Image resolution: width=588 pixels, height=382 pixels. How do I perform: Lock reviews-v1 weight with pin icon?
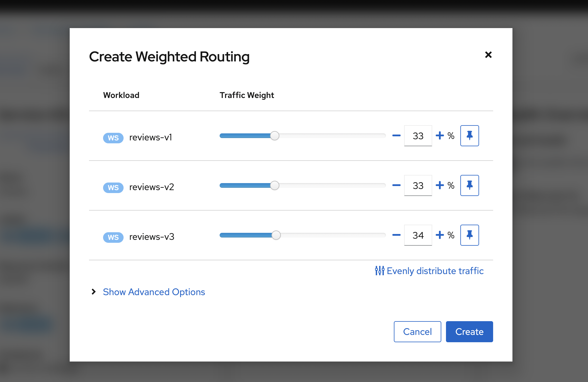(469, 136)
